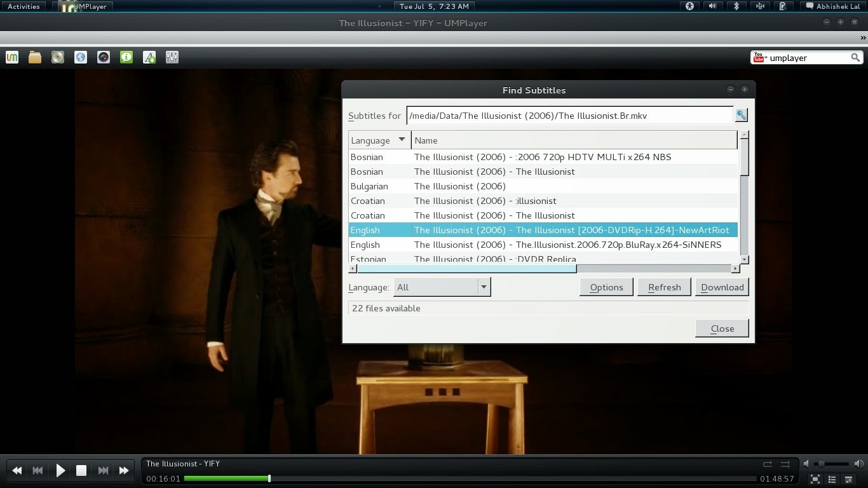The height and width of the screenshot is (488, 868).
Task: Select the Bulgarian subtitle row
Action: click(543, 186)
